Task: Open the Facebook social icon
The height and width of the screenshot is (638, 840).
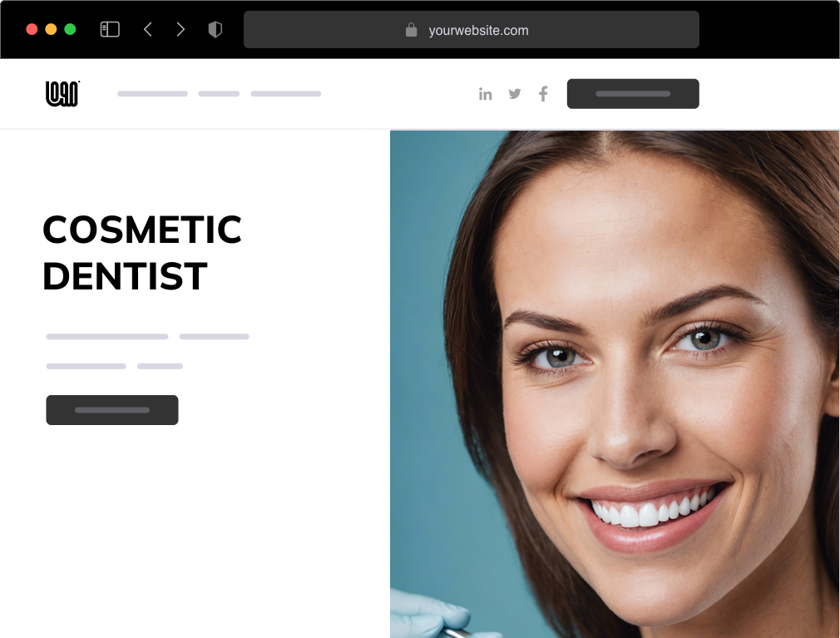Action: pyautogui.click(x=543, y=94)
